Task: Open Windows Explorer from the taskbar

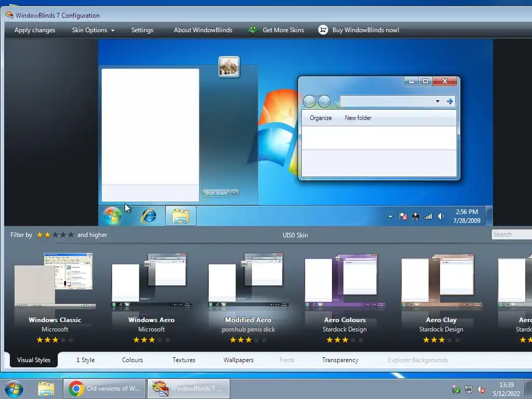Action: 46,389
